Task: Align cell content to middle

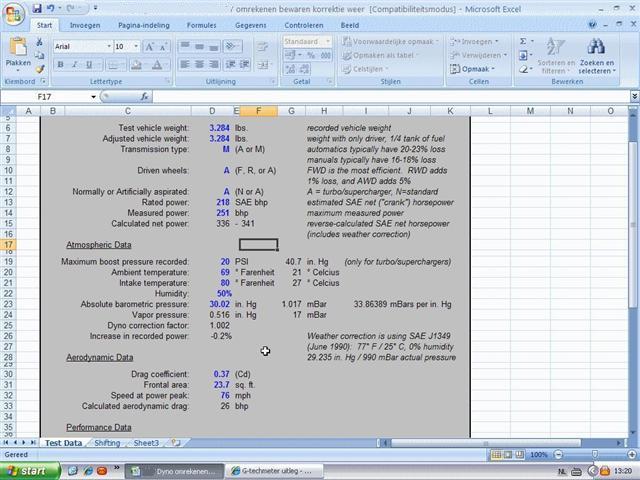Action: pyautogui.click(x=199, y=46)
